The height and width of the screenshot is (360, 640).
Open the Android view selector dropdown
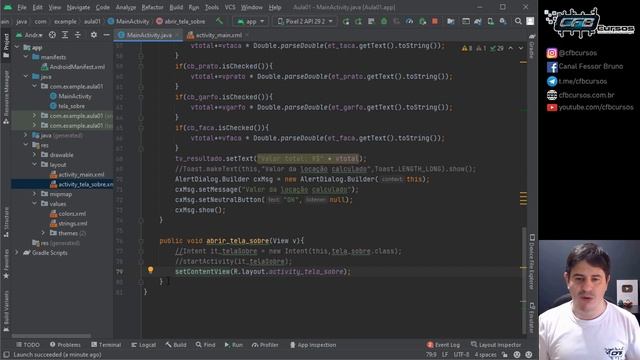pos(29,35)
